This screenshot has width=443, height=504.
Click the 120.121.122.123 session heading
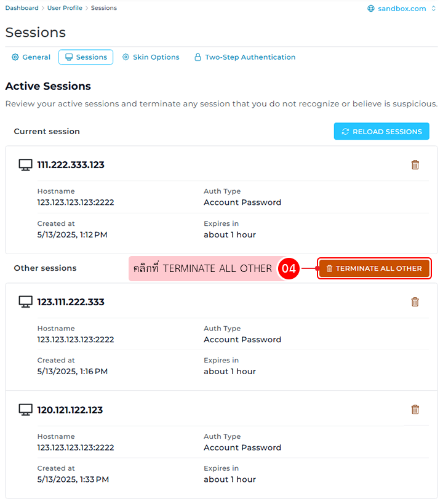tap(70, 410)
